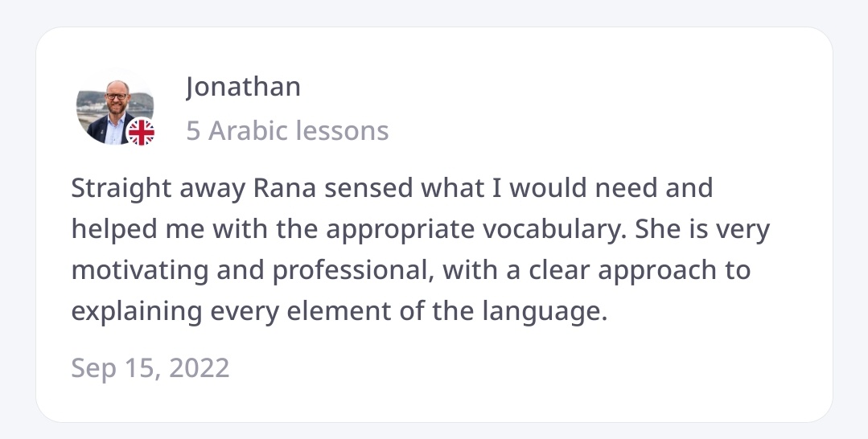Image resolution: width=868 pixels, height=439 pixels.
Task: Click the number "5" in the lessons count
Action: coord(193,130)
